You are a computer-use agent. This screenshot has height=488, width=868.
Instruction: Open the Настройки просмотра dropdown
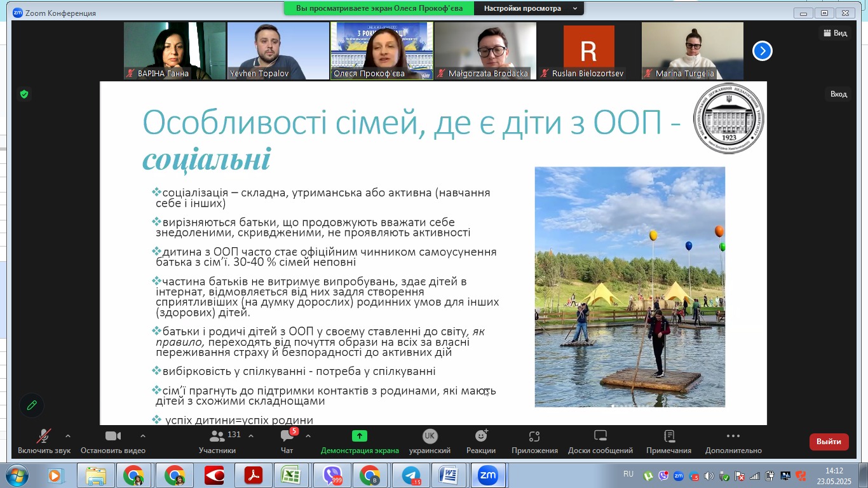tap(530, 8)
